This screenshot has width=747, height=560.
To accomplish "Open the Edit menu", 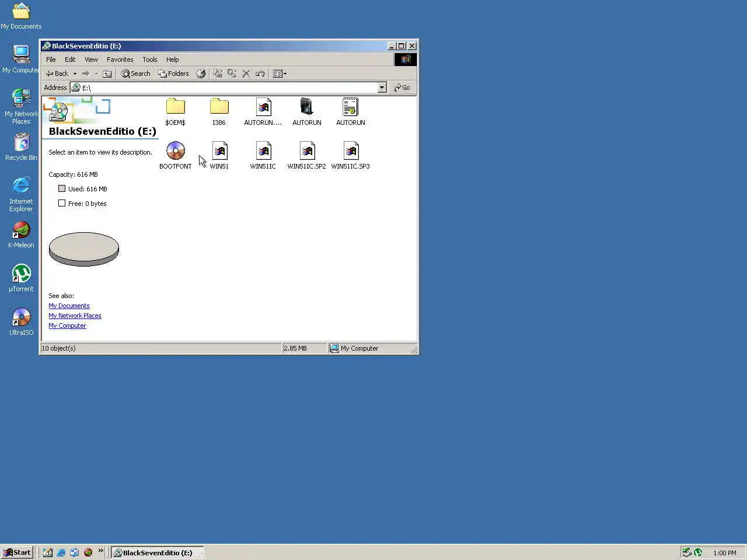I will pos(70,60).
